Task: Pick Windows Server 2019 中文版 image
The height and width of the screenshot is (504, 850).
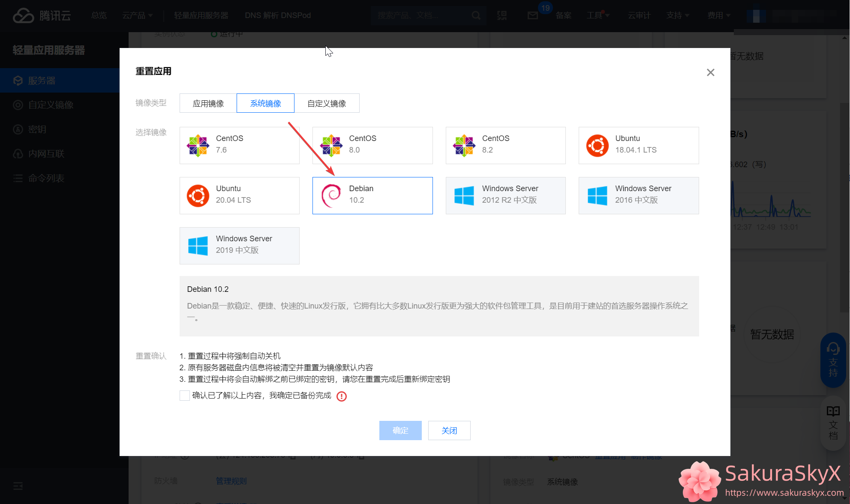Action: (x=239, y=246)
